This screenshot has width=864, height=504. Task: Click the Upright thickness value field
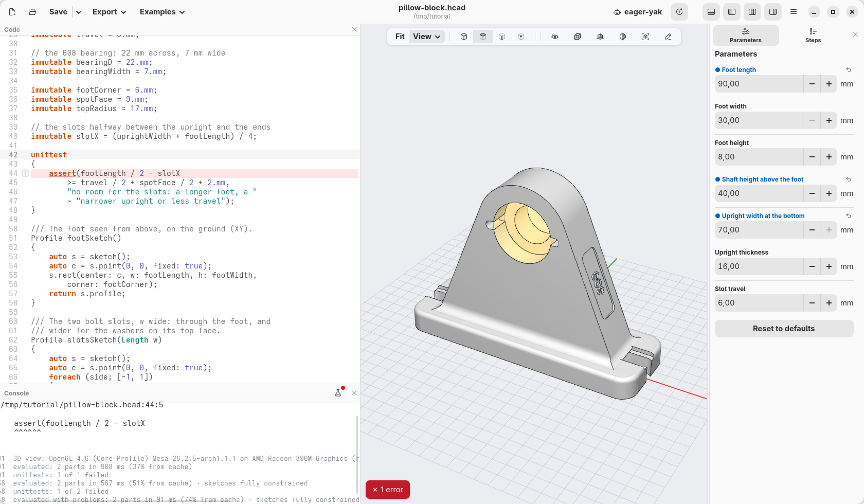click(x=759, y=266)
